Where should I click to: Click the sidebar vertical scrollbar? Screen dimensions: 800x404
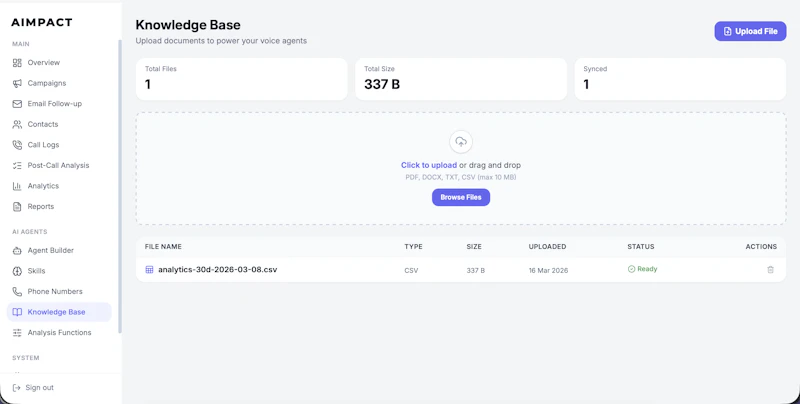(x=120, y=186)
